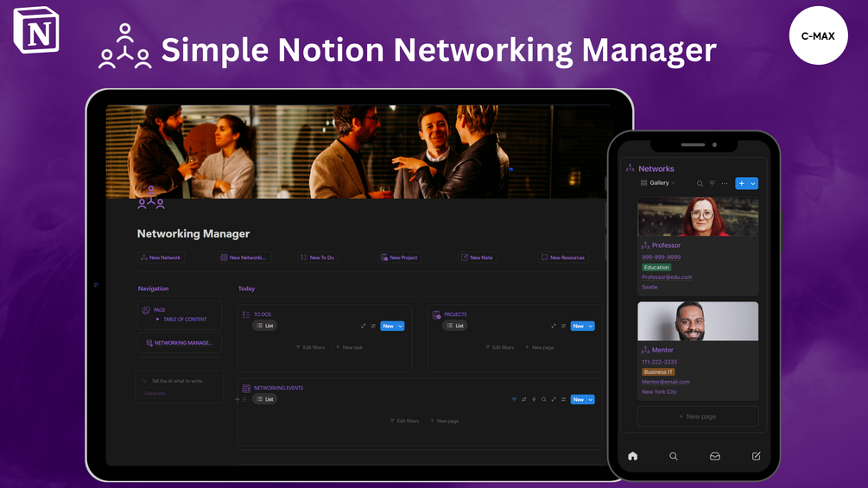
Task: Click the blue New button in PROJECTS
Action: [579, 326]
